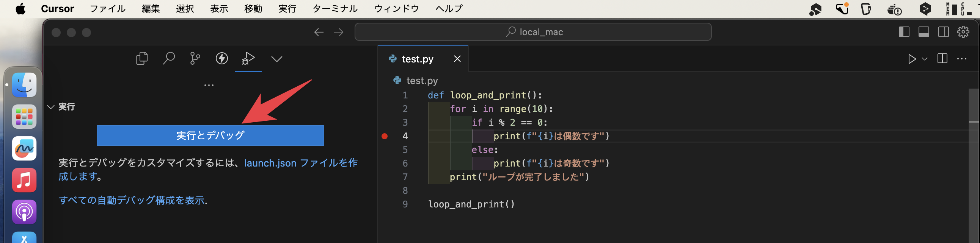Viewport: 980px width, 243px height.
Task: Click the Run Python file play icon
Action: click(x=911, y=59)
